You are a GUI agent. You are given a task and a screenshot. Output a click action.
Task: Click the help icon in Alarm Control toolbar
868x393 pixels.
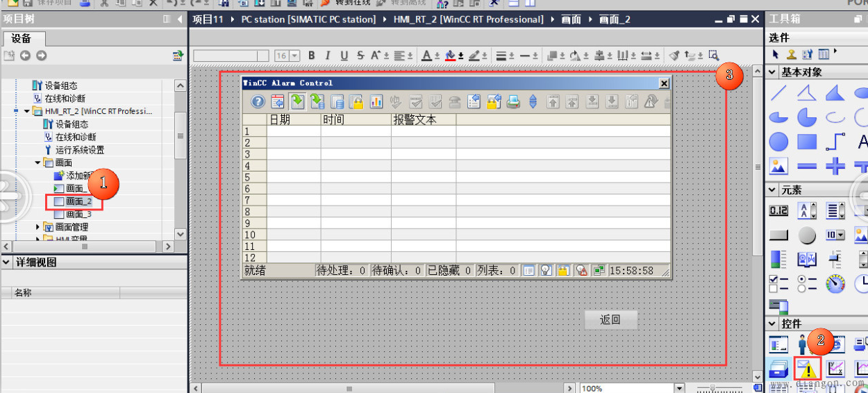[x=258, y=102]
